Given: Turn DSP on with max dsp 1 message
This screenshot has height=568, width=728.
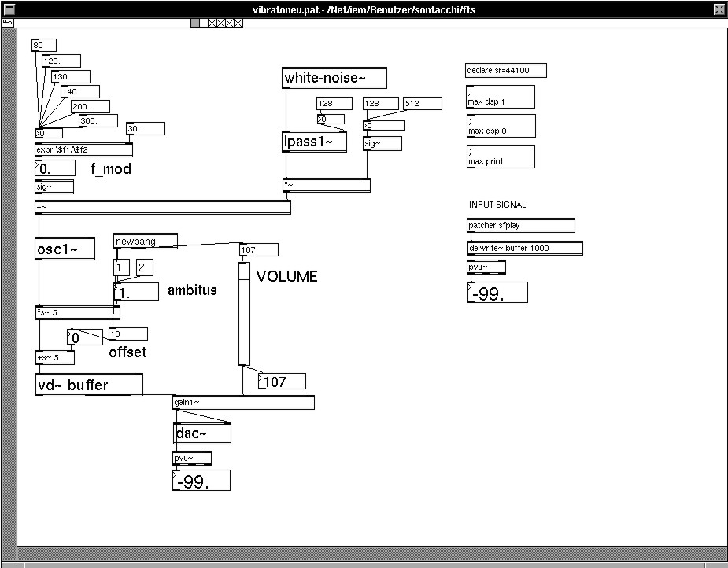Looking at the screenshot, I should click(500, 97).
